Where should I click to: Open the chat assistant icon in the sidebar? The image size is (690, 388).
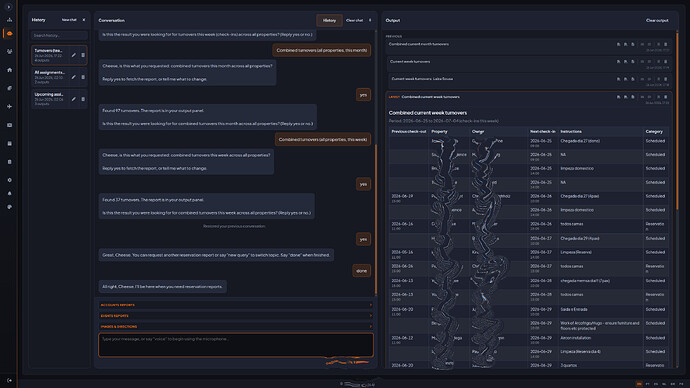point(9,33)
